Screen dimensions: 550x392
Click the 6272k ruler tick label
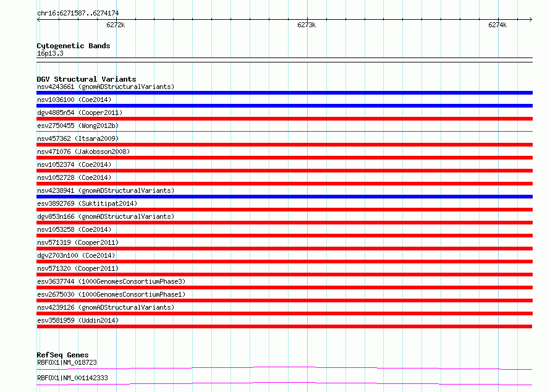coord(116,25)
